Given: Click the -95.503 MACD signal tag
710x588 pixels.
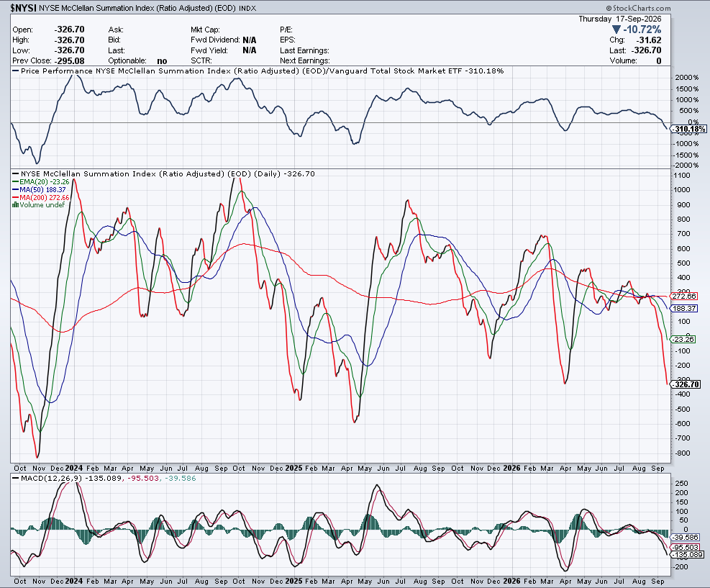Looking at the screenshot, I should 686,547.
